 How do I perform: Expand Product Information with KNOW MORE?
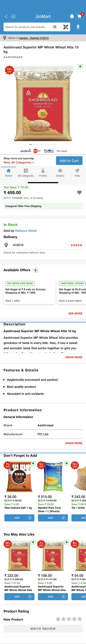(x=74, y=443)
